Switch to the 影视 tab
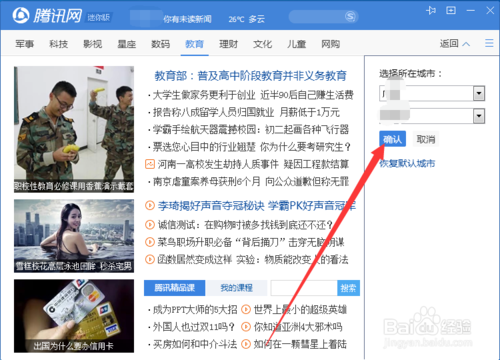Screen dimensions: 500x360 [x=92, y=44]
